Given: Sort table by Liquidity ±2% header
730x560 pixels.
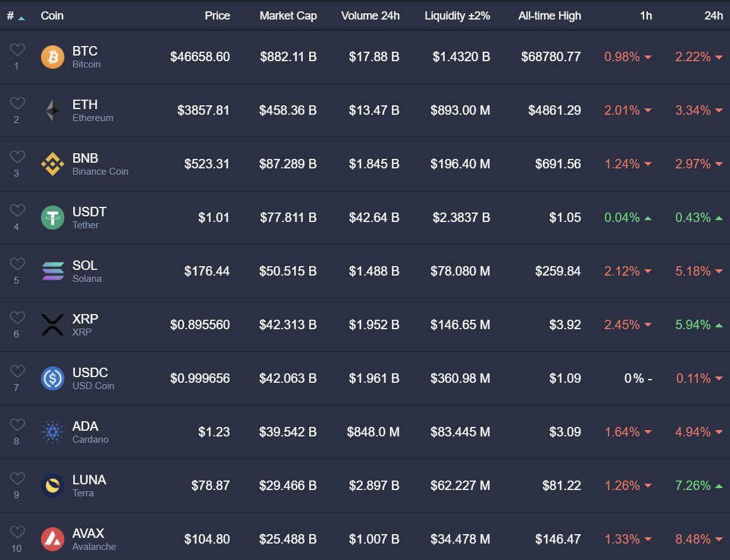Looking at the screenshot, I should [x=457, y=16].
